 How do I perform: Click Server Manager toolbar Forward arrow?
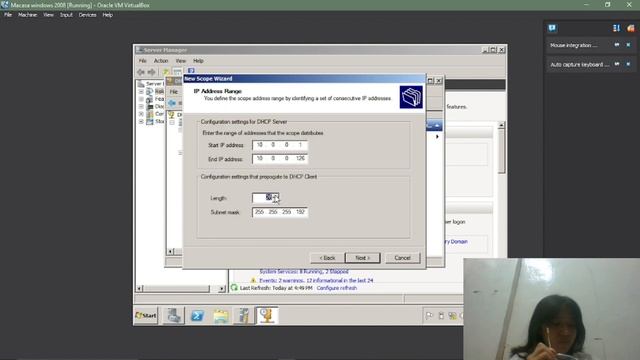pyautogui.click(x=152, y=72)
